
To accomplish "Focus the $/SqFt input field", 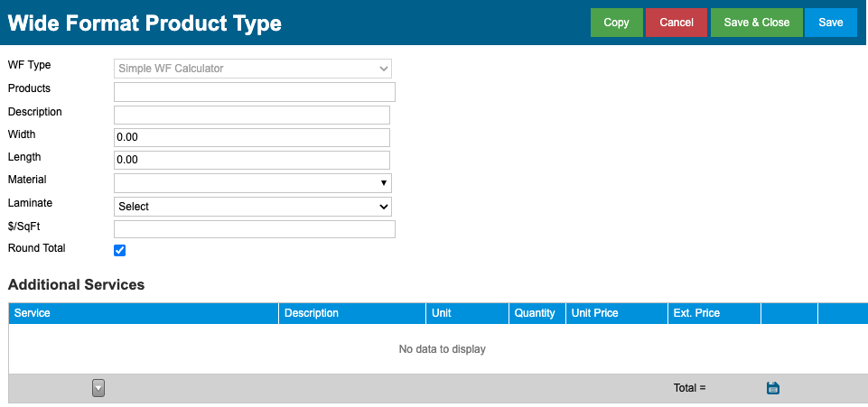I will (x=255, y=229).
